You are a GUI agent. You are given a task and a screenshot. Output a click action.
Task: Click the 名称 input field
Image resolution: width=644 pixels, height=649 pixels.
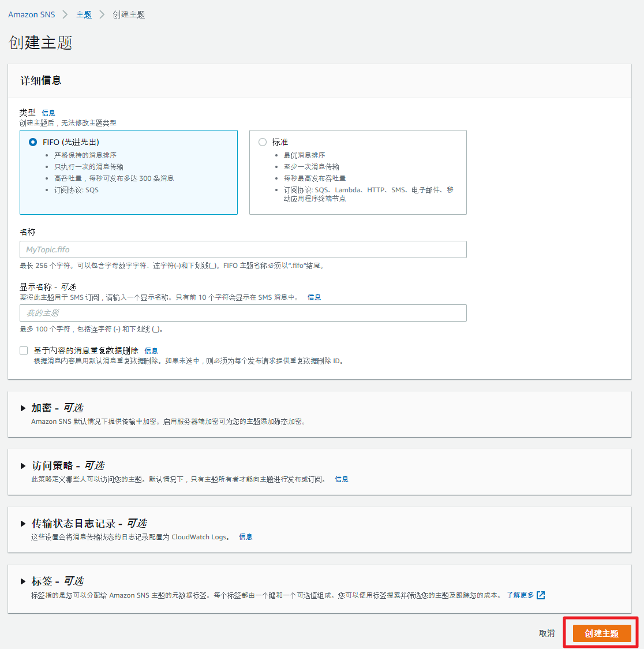tap(243, 249)
